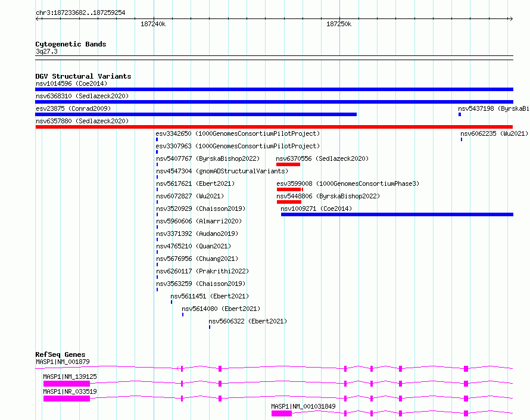The width and height of the screenshot is (530, 420).
Task: Open variant nsv3520929 (Chaisson2019)
Action: click(201, 209)
